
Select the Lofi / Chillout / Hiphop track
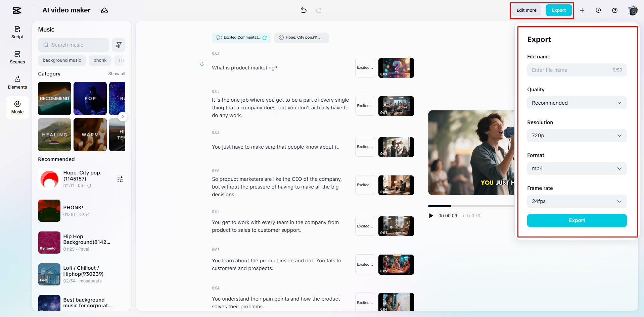click(x=81, y=274)
